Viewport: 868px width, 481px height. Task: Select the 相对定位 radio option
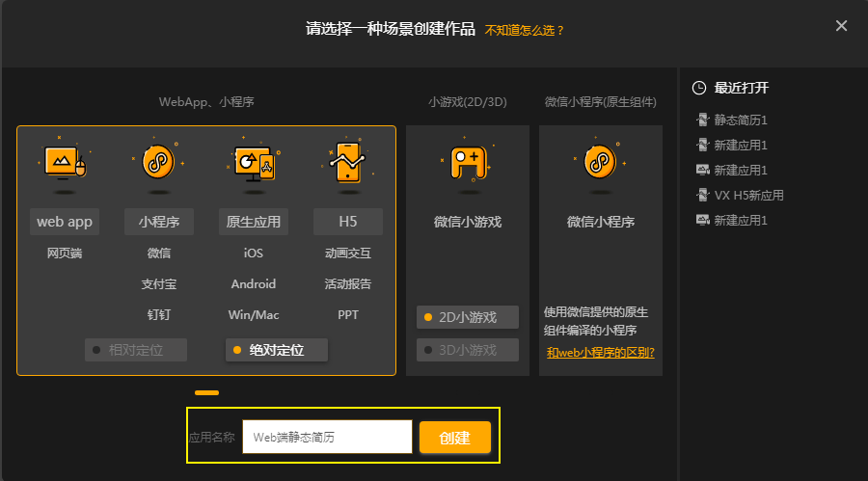[136, 350]
